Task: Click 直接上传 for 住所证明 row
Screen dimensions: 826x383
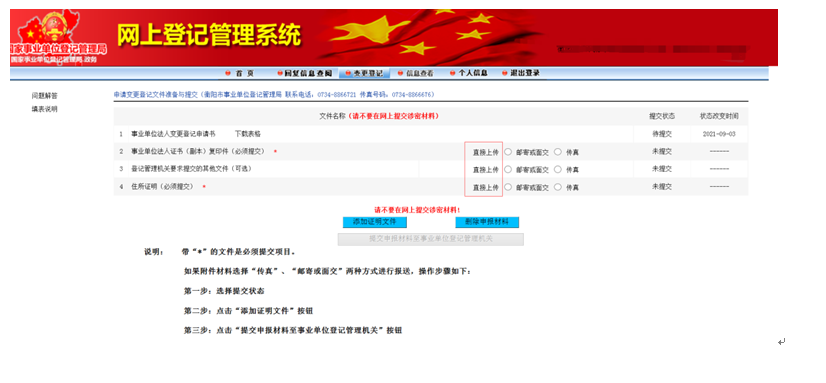Action: click(x=486, y=187)
